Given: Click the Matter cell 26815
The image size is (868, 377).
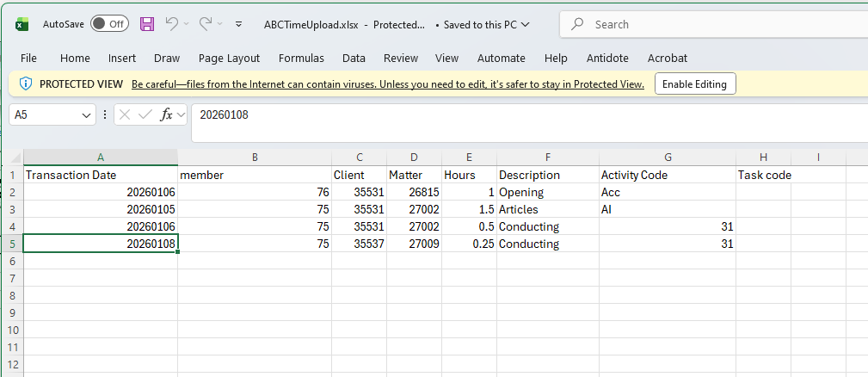Looking at the screenshot, I should 414,192.
